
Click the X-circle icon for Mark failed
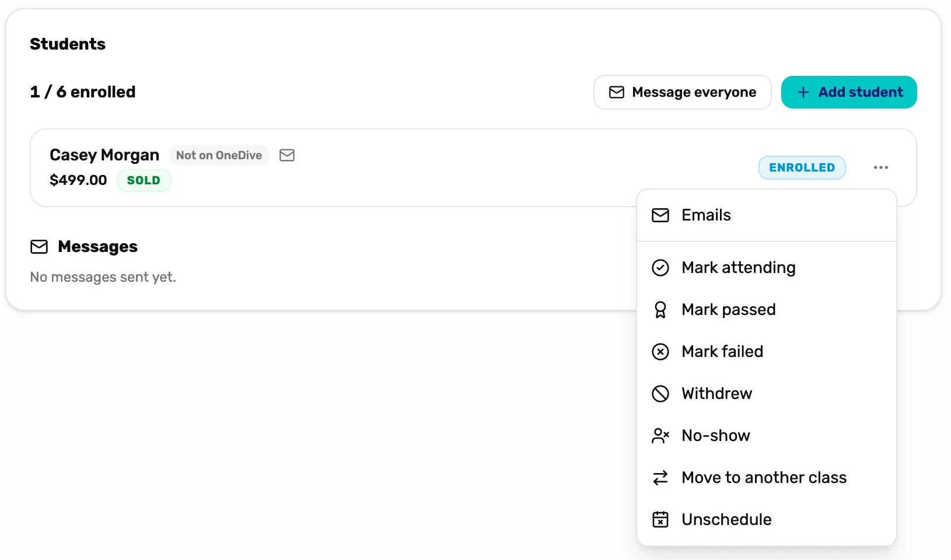(x=660, y=352)
